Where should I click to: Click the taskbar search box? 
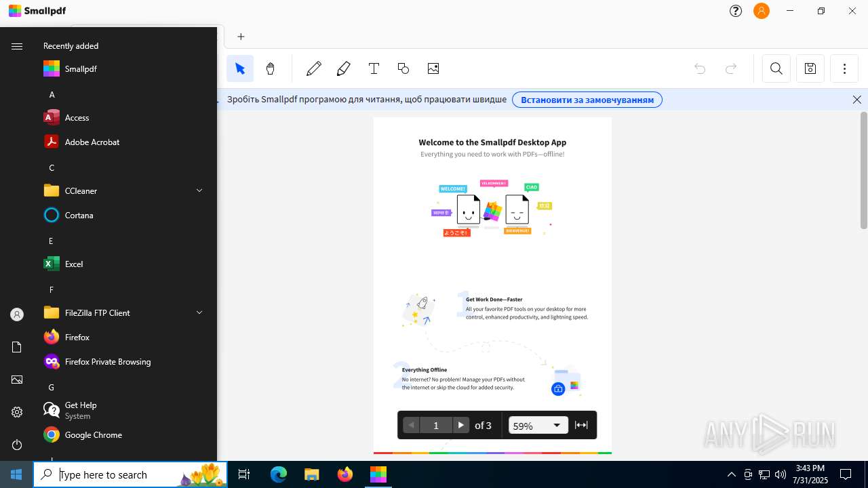coord(130,474)
